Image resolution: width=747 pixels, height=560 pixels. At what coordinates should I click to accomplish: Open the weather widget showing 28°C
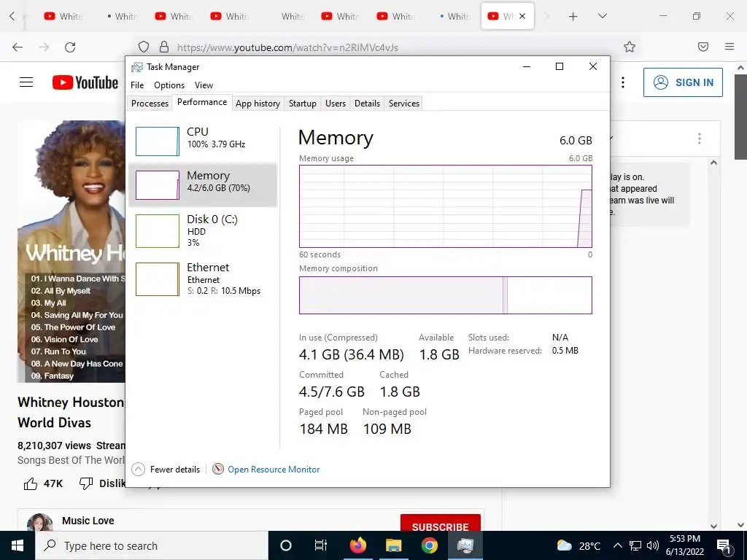click(x=578, y=545)
